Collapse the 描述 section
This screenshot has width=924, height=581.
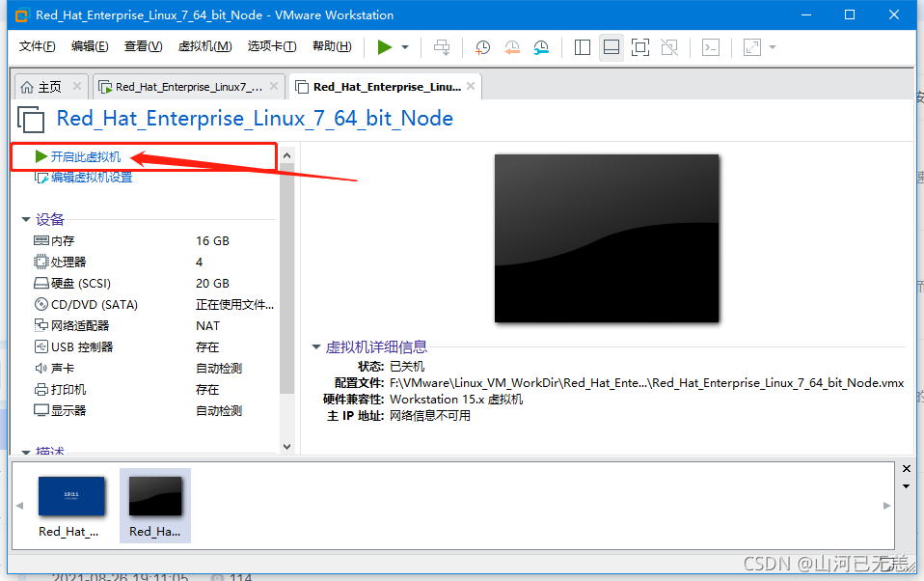tap(26, 452)
